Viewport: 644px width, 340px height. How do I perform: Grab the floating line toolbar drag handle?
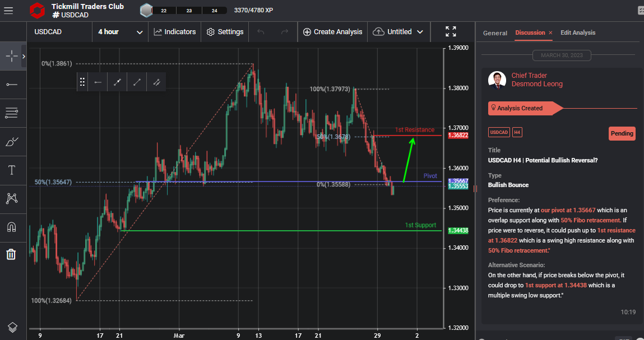click(x=82, y=82)
